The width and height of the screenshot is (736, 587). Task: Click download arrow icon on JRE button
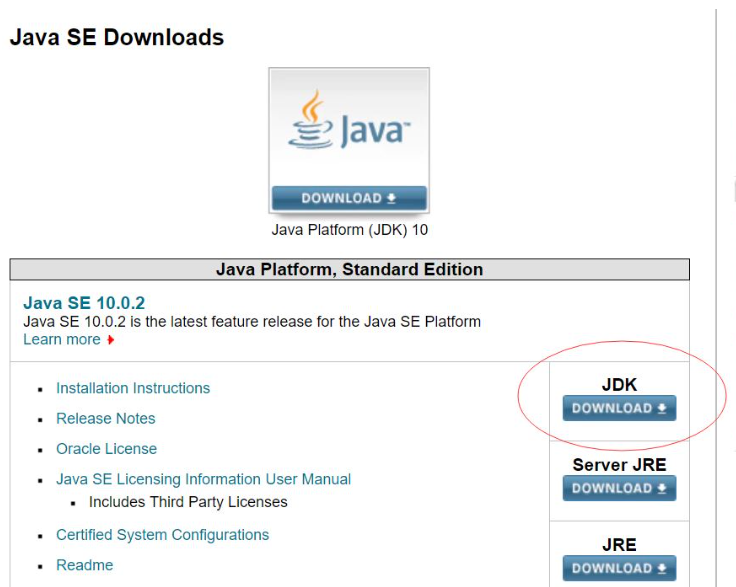pyautogui.click(x=661, y=568)
